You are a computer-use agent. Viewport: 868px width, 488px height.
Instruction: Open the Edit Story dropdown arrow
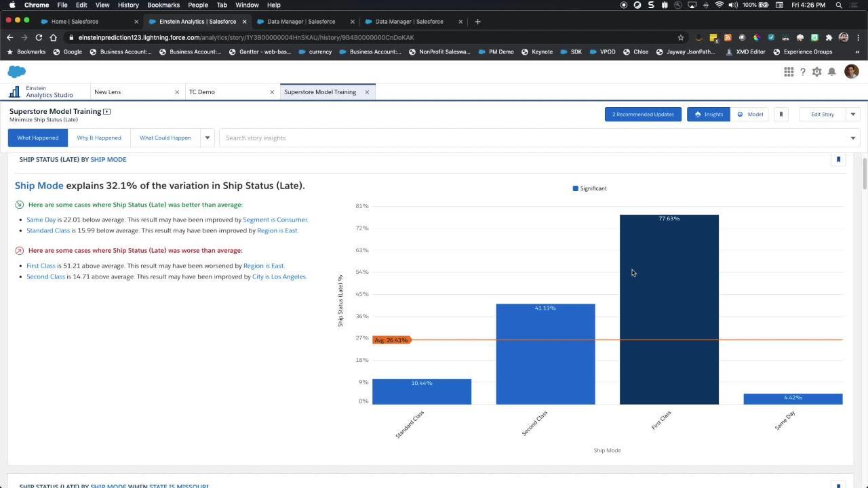[852, 114]
